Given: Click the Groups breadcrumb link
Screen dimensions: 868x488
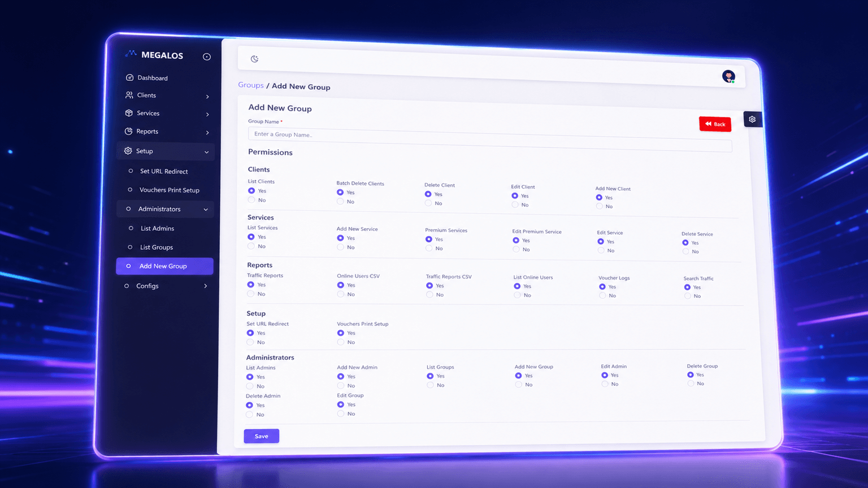Looking at the screenshot, I should coord(251,85).
